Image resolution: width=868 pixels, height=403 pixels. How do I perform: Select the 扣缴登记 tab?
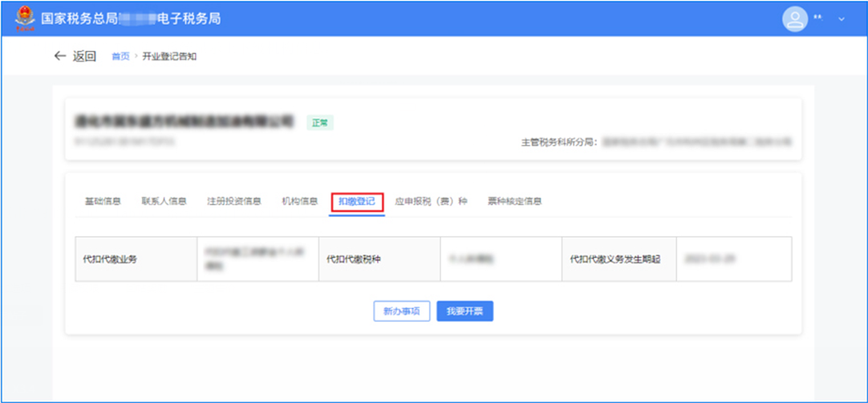tap(357, 201)
